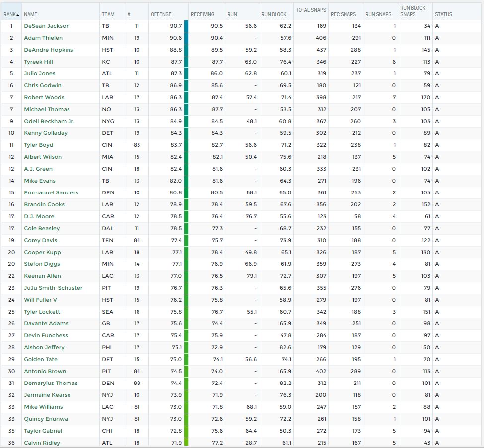This screenshot has height=448, width=484.
Task: Click the Antonio Brown name link
Action: click(x=45, y=371)
